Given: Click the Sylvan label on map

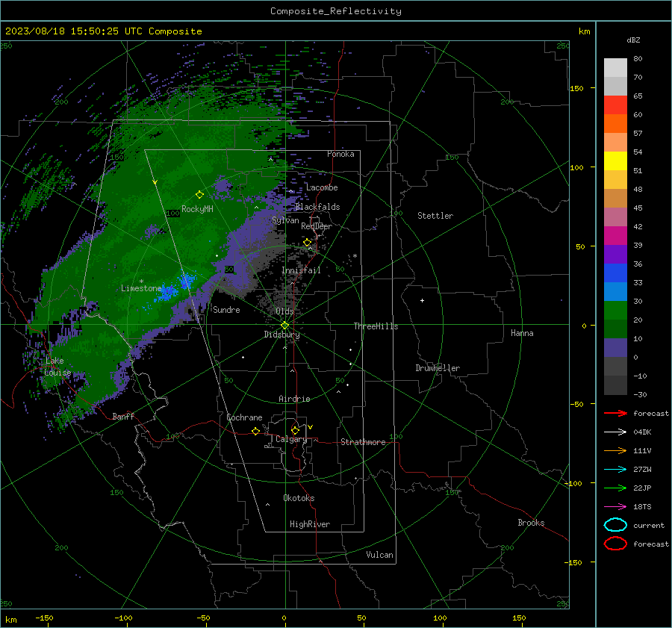Looking at the screenshot, I should point(285,220).
